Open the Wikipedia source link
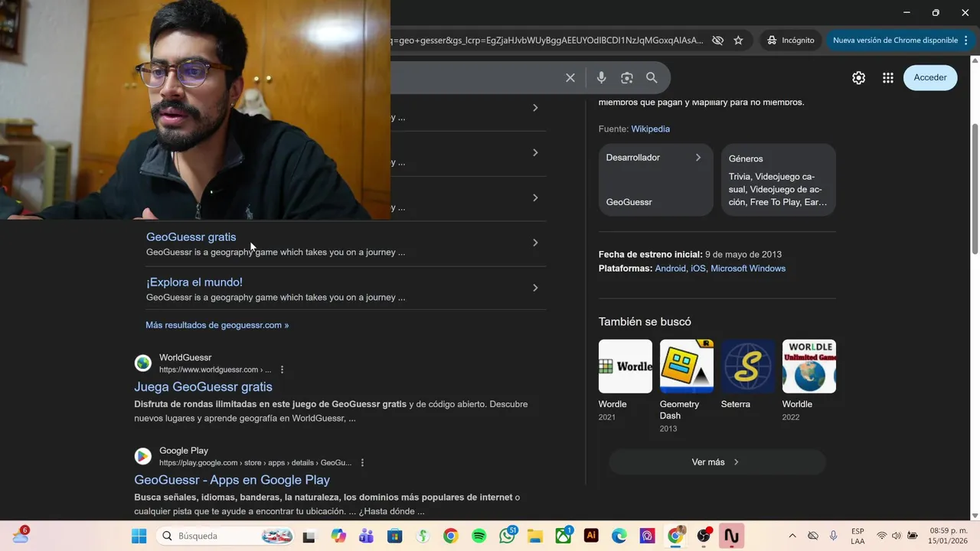The height and width of the screenshot is (551, 980). pos(650,129)
